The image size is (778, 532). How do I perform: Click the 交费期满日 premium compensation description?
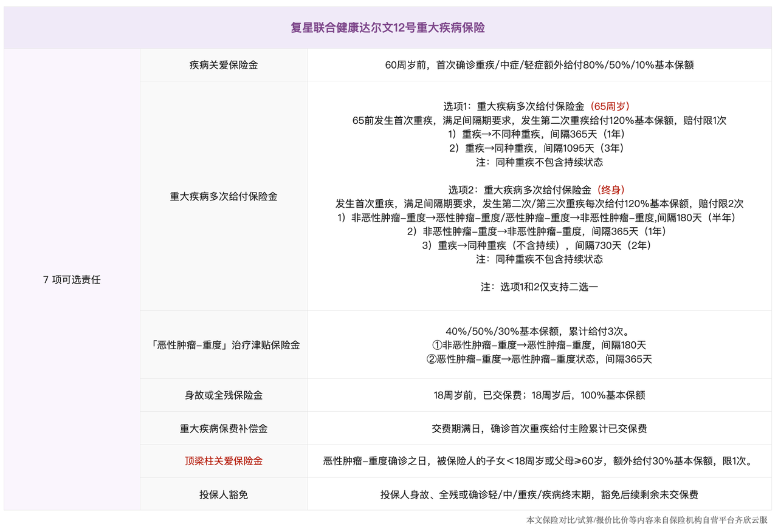click(x=539, y=428)
